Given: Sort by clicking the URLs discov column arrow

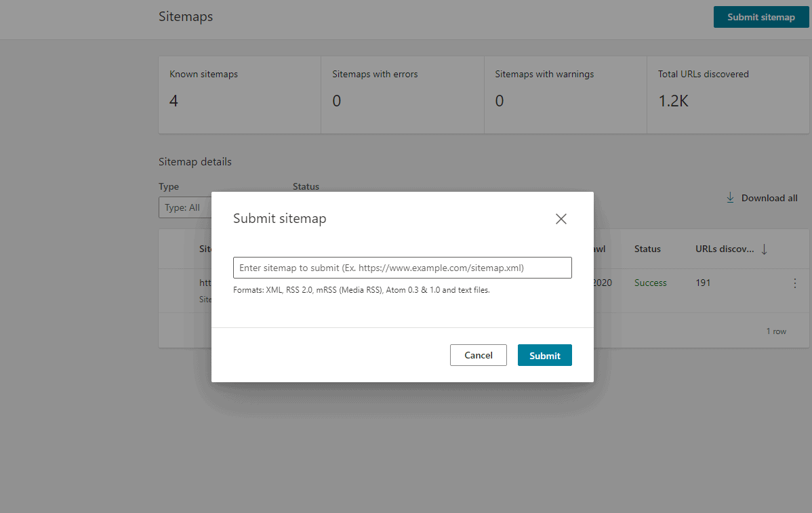Looking at the screenshot, I should (764, 249).
